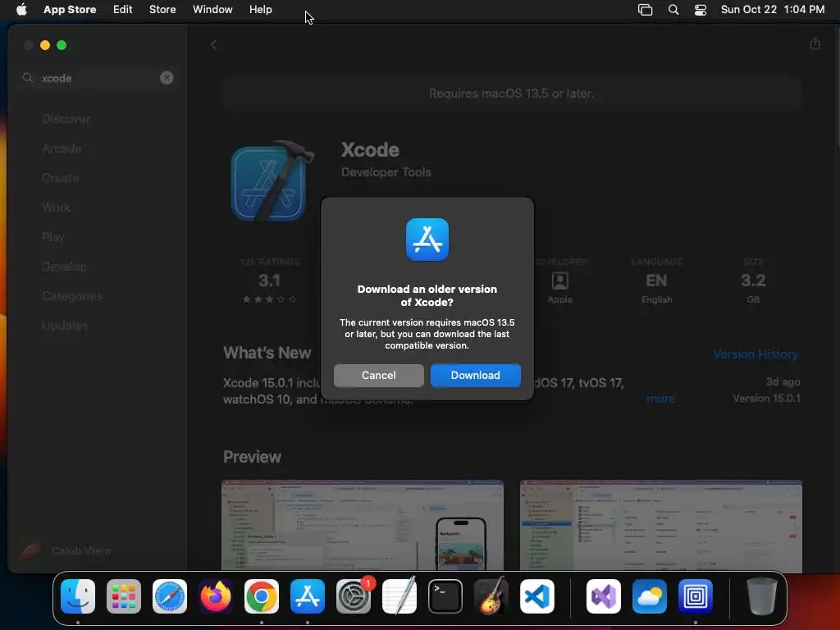840x630 pixels.
Task: Clear the xcode search field
Action: click(167, 78)
